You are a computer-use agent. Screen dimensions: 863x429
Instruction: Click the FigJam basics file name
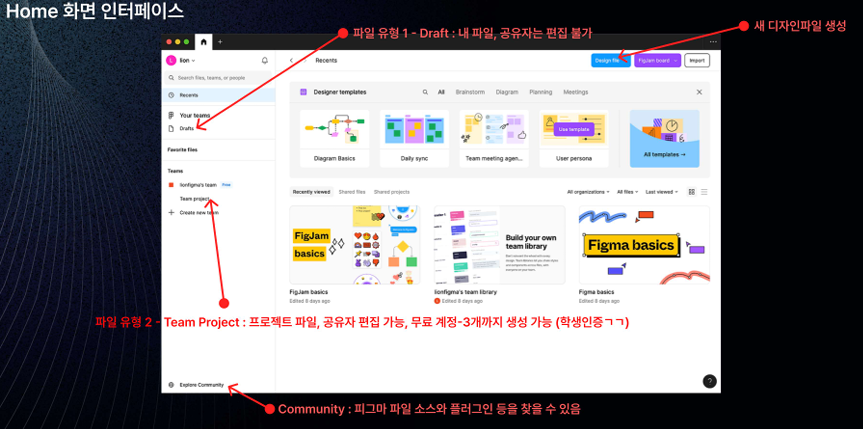point(308,292)
